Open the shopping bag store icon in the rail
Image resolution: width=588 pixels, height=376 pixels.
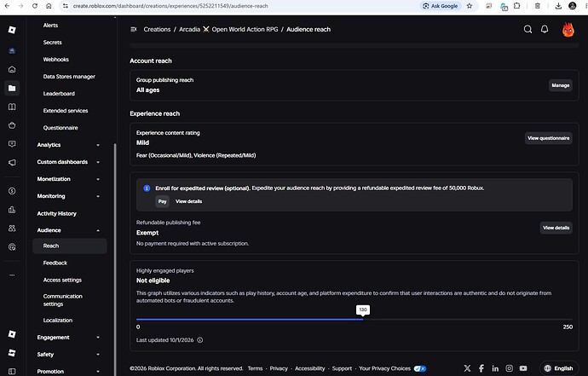(x=12, y=125)
